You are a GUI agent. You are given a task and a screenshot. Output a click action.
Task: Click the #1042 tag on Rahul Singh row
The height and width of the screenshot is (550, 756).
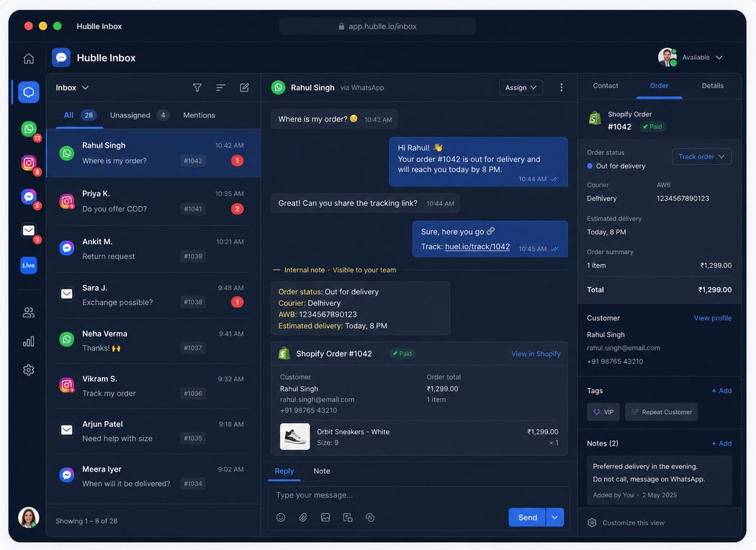[x=193, y=161]
